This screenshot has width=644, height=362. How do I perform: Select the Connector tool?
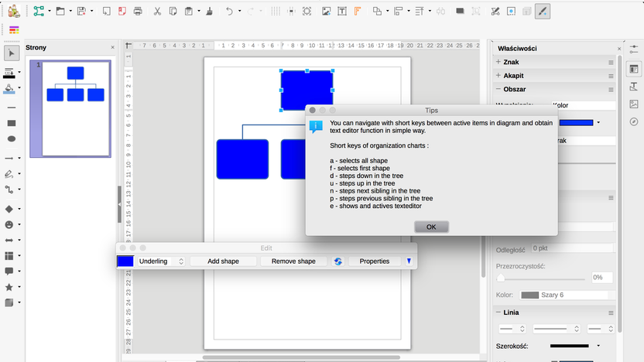point(9,190)
